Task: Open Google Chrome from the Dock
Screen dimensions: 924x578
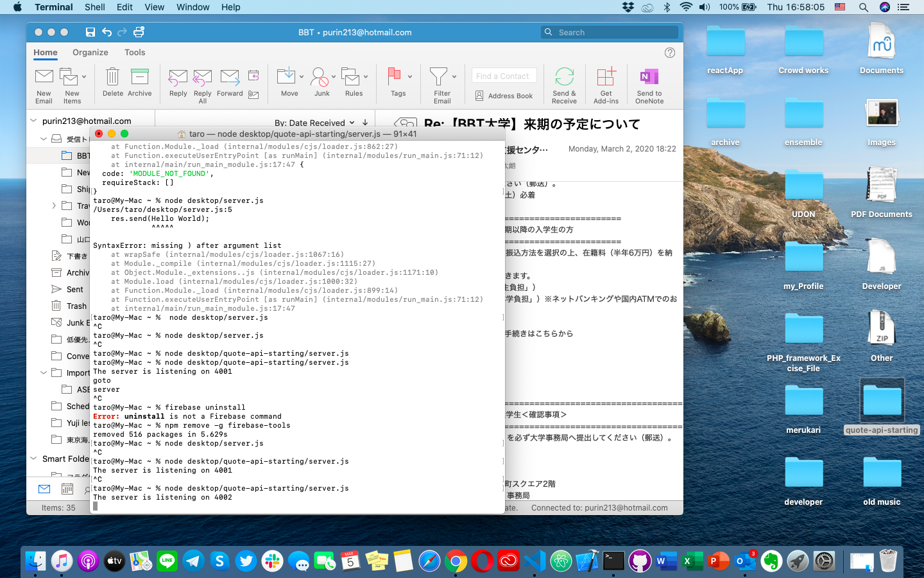Action: 456,561
